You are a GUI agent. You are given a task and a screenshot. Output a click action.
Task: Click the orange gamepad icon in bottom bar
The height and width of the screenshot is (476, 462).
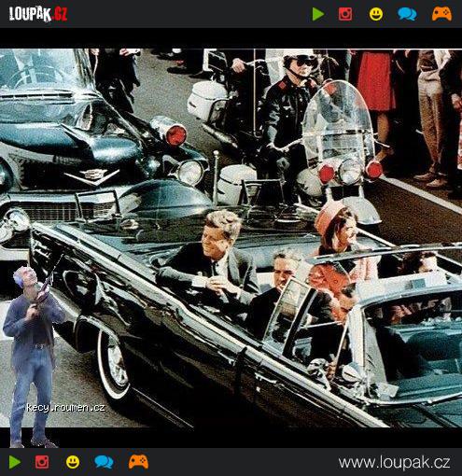pos(138,462)
